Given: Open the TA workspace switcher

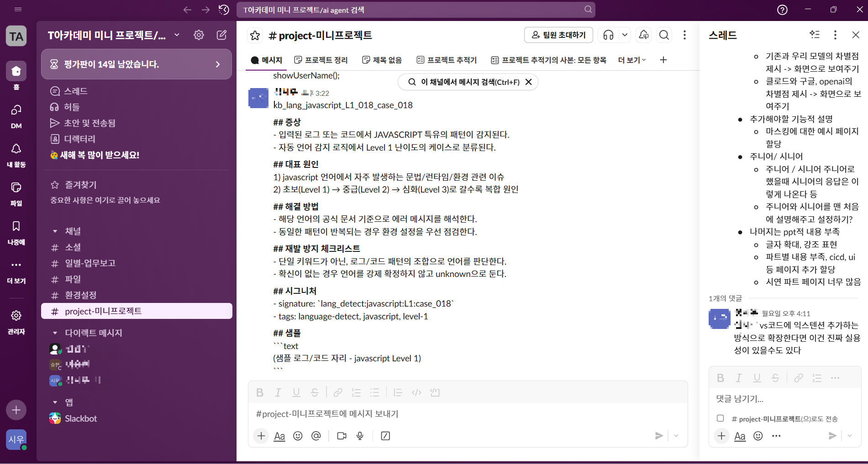Looking at the screenshot, I should coord(16,36).
